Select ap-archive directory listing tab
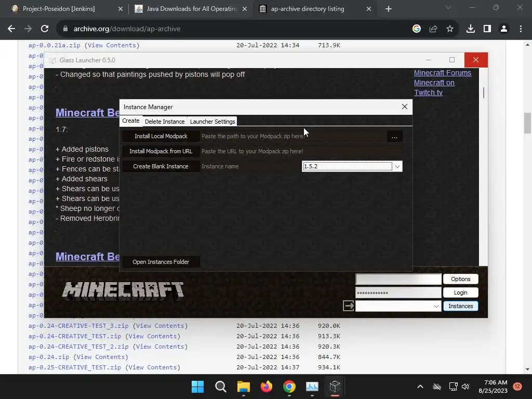 click(314, 9)
